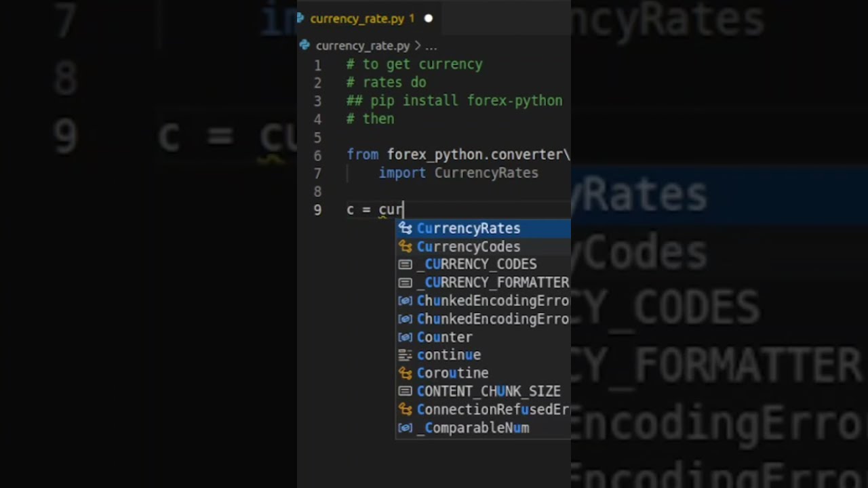Screen dimensions: 868x488
Task: Choose the _CURRENCY_FORMATTER suggestion
Action: pyautogui.click(x=484, y=283)
